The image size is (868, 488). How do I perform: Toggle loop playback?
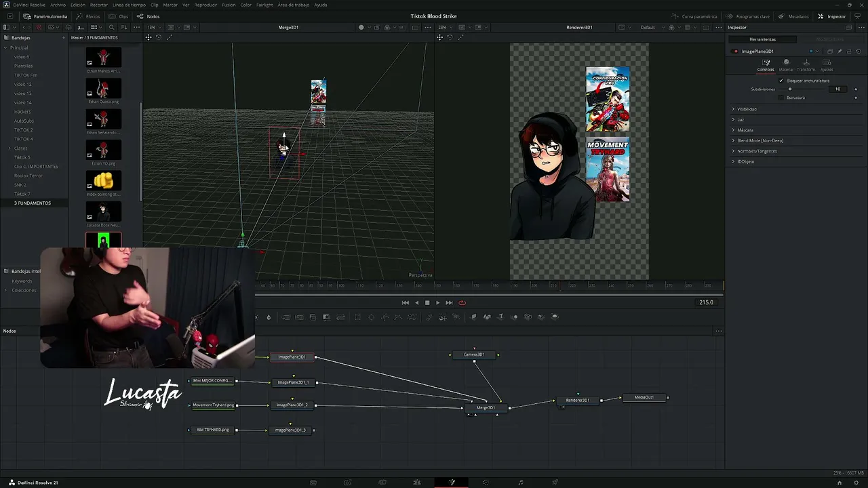(462, 303)
